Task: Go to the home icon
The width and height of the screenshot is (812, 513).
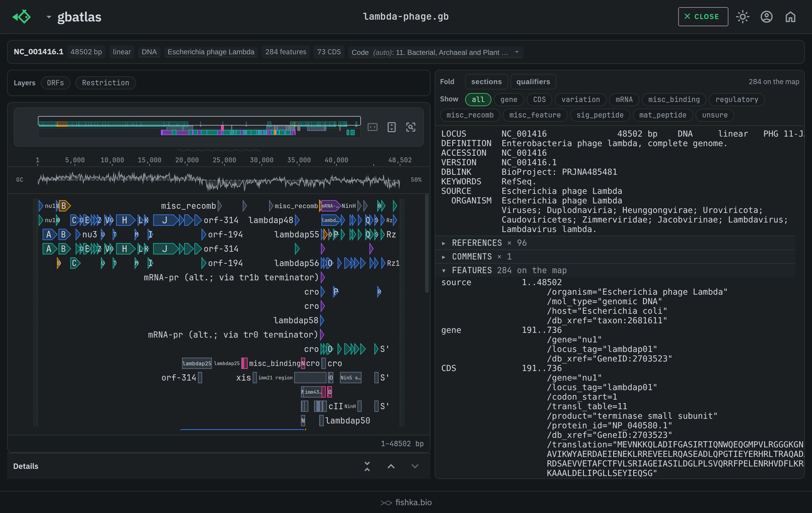Action: [x=791, y=16]
